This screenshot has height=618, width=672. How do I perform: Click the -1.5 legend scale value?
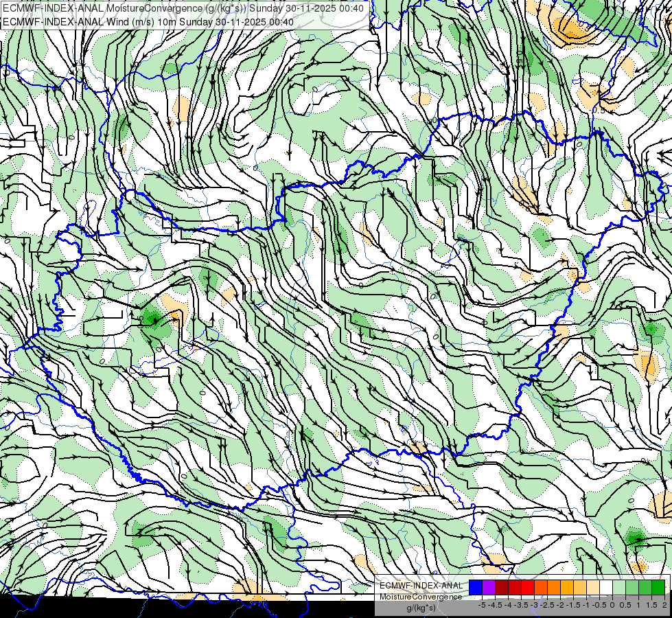[573, 605]
